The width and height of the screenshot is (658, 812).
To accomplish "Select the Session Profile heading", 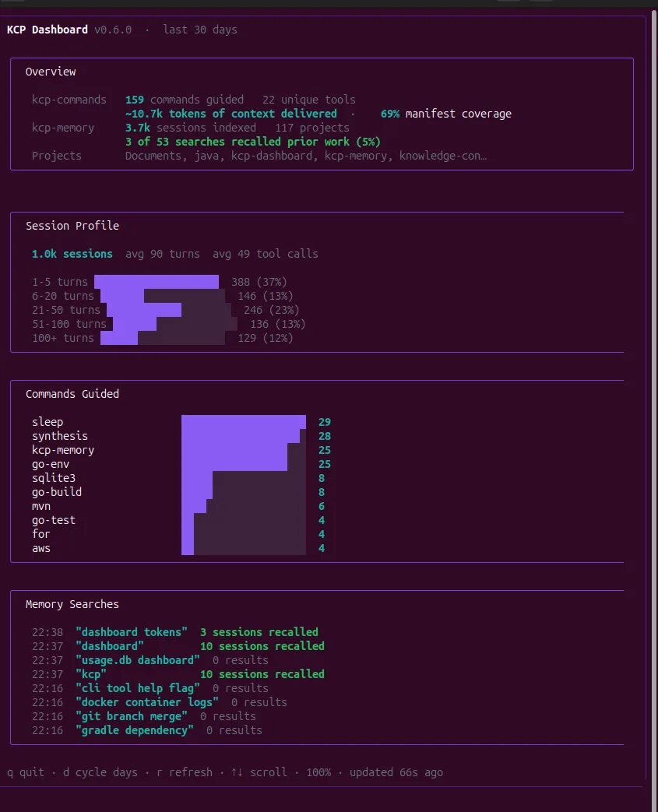I will pyautogui.click(x=72, y=226).
